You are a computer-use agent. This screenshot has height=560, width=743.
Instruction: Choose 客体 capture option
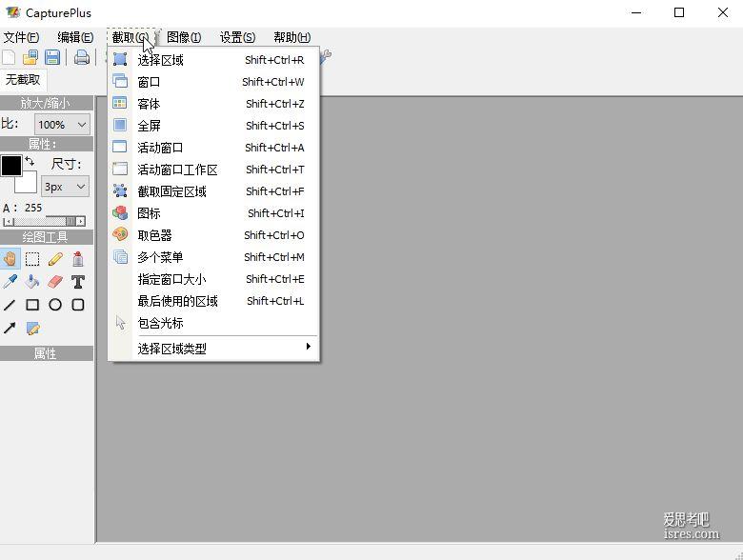(213, 104)
